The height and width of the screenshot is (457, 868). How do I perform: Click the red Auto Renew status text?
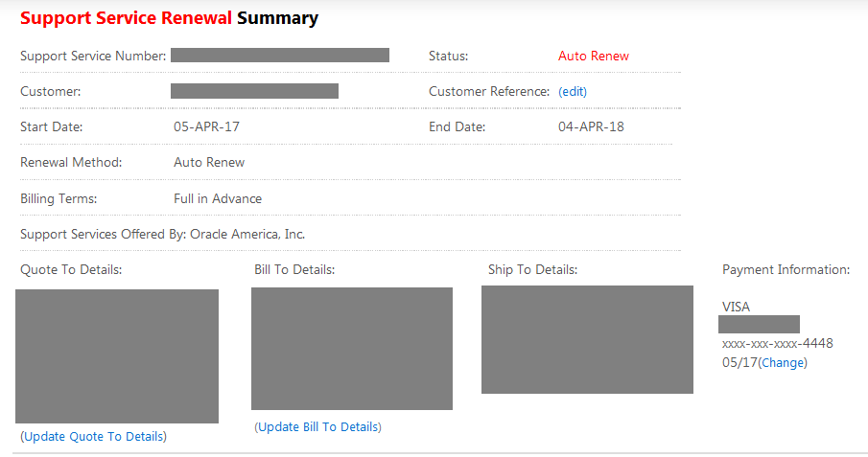pos(594,56)
